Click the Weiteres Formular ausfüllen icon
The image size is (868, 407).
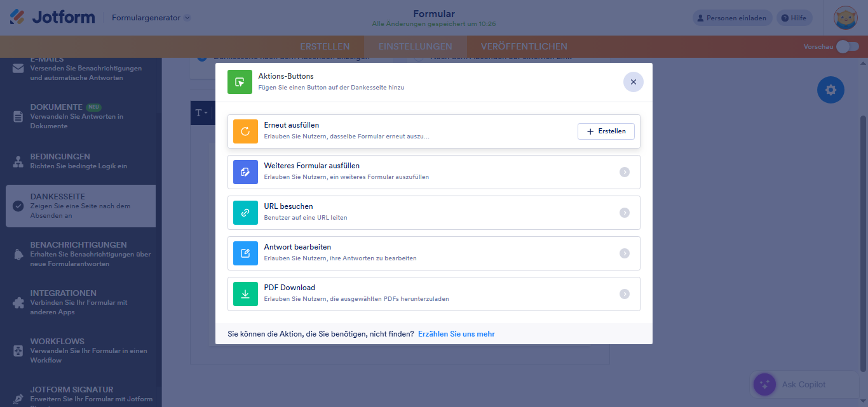point(245,172)
